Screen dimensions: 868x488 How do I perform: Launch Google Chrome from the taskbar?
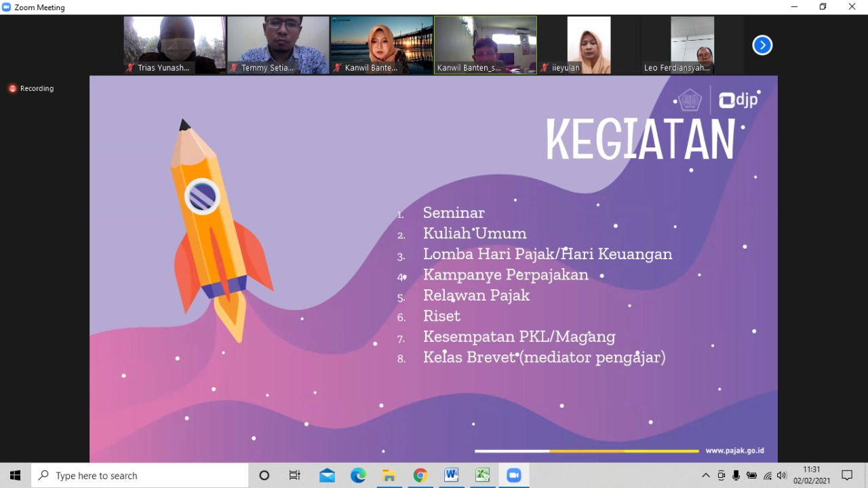tap(420, 475)
